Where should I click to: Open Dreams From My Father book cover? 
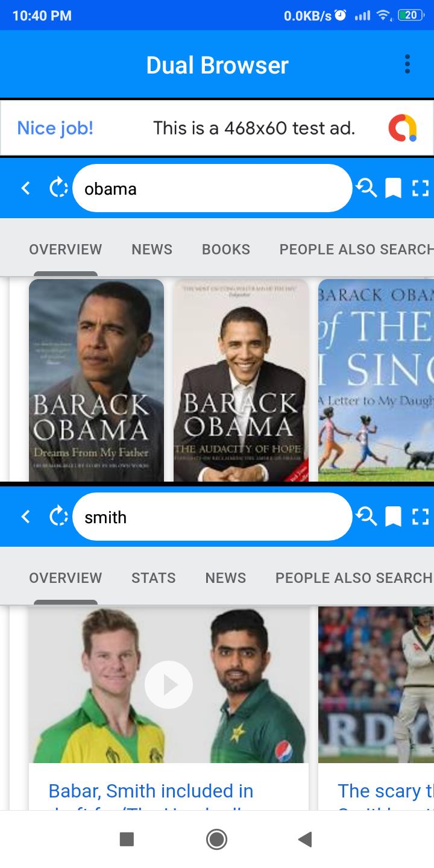pos(96,380)
